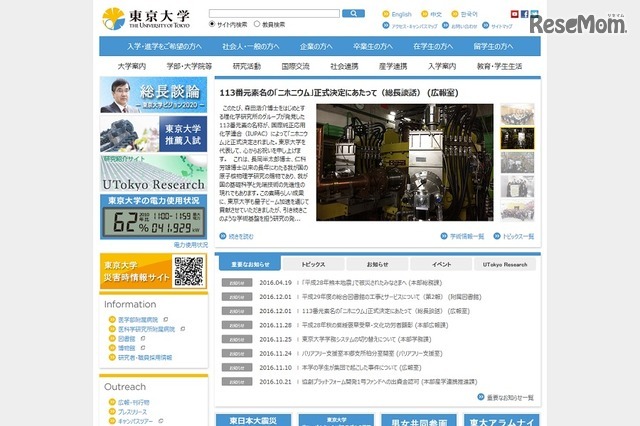Open the 教育・学生生活 navigation item
Viewport: 640px width, 426px height.
coord(499,66)
